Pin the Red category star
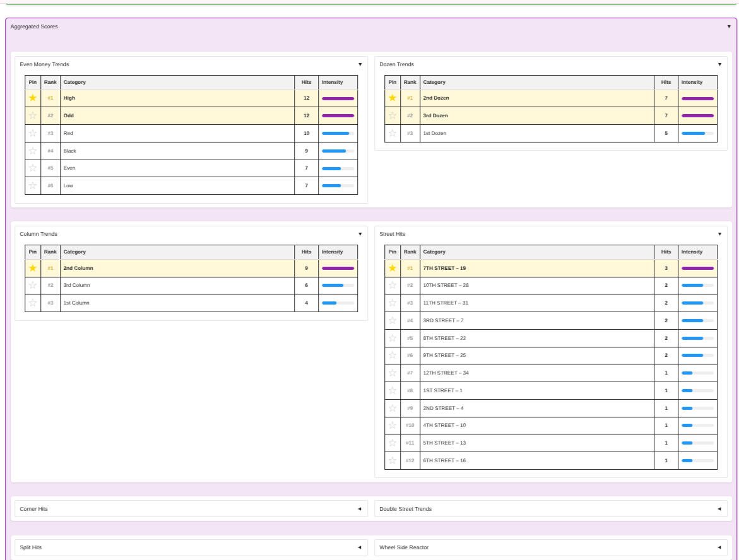 (x=33, y=134)
